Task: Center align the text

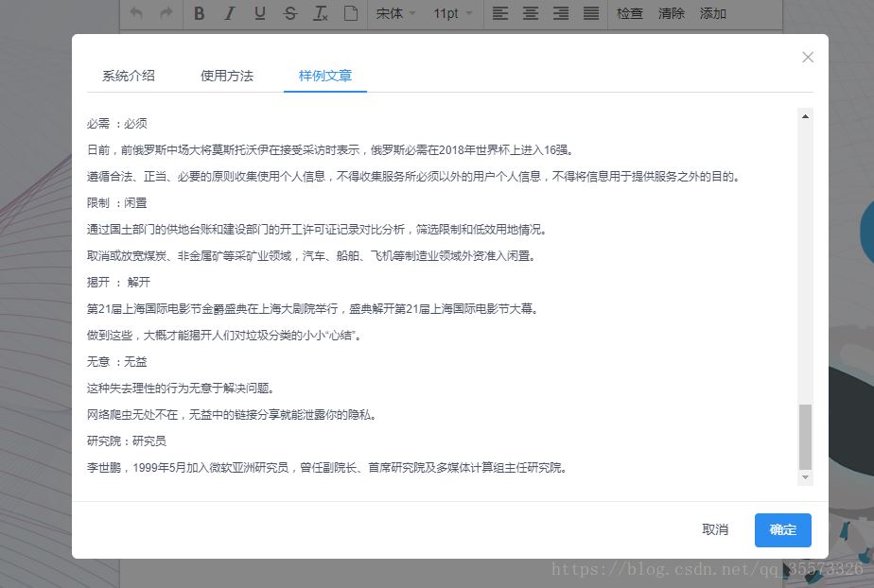Action: (x=531, y=13)
